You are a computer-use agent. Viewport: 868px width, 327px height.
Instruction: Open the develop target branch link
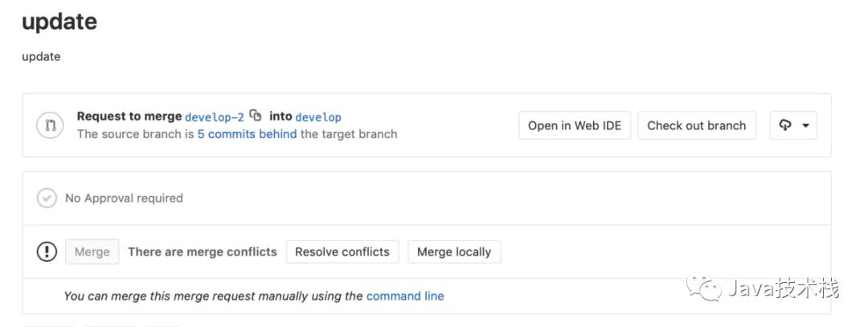pyautogui.click(x=318, y=116)
